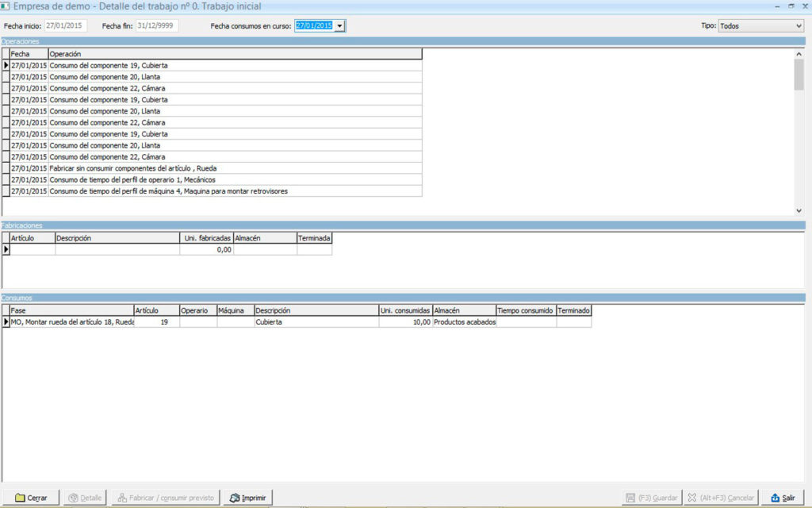Open Detalle from the bottom toolbar
The image size is (812, 508).
pyautogui.click(x=85, y=498)
